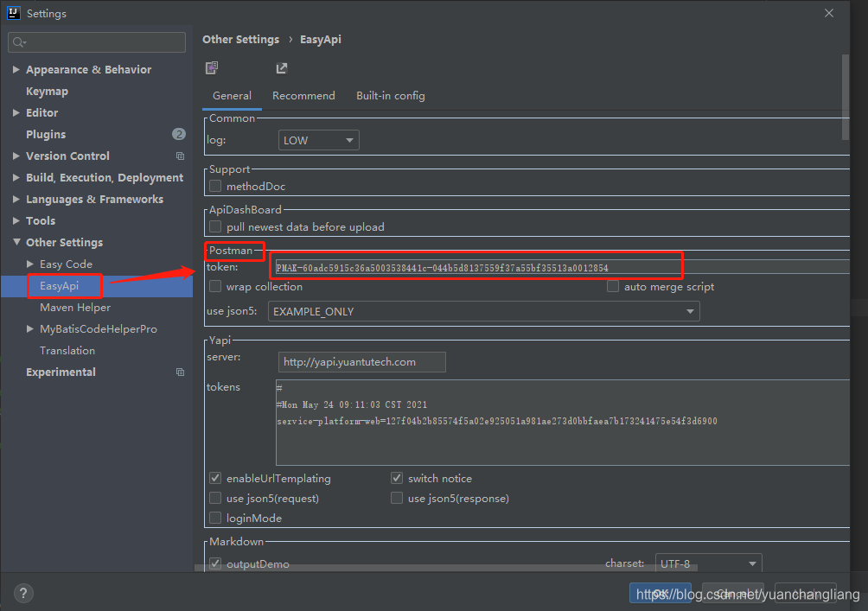The height and width of the screenshot is (611, 868).
Task: Click the search magnifier icon
Action: (x=19, y=42)
